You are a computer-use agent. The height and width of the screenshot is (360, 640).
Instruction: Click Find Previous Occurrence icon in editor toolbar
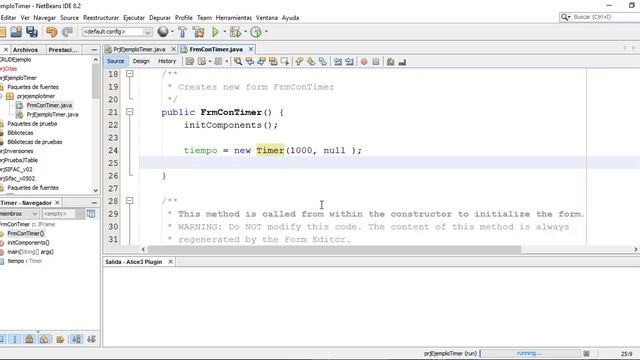(249, 62)
